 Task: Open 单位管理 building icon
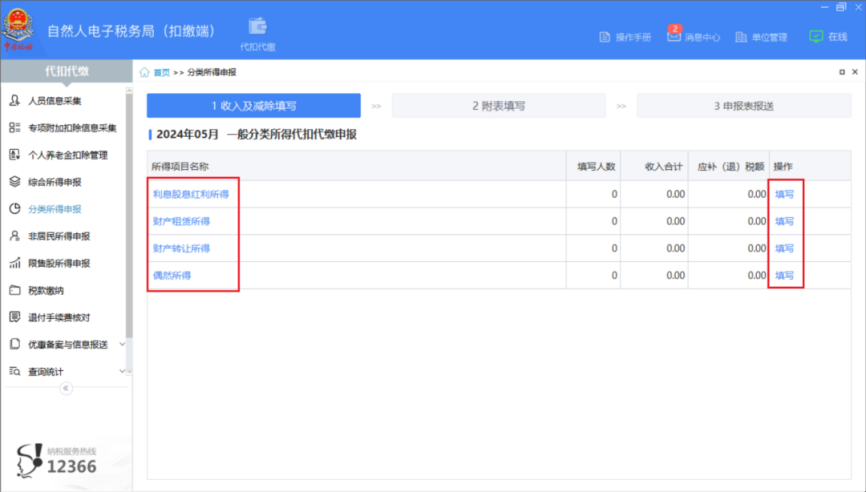pyautogui.click(x=741, y=37)
